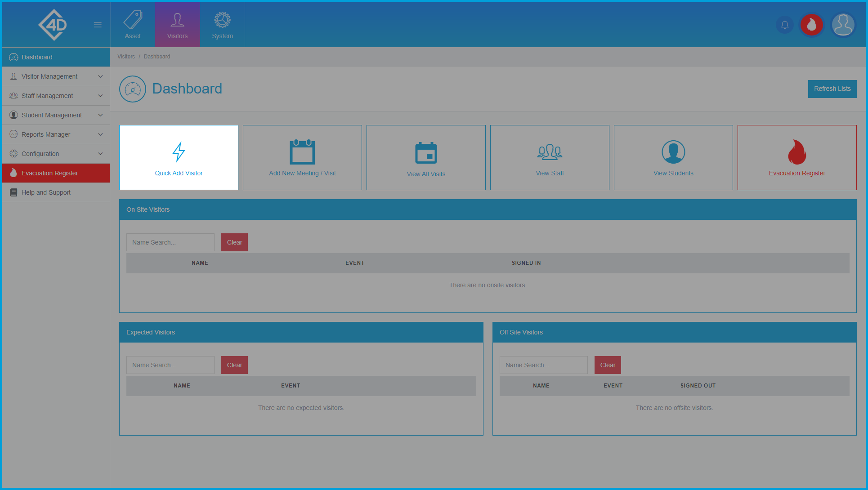The width and height of the screenshot is (868, 490).
Task: Click the Dashboard breadcrumb
Action: (x=157, y=57)
